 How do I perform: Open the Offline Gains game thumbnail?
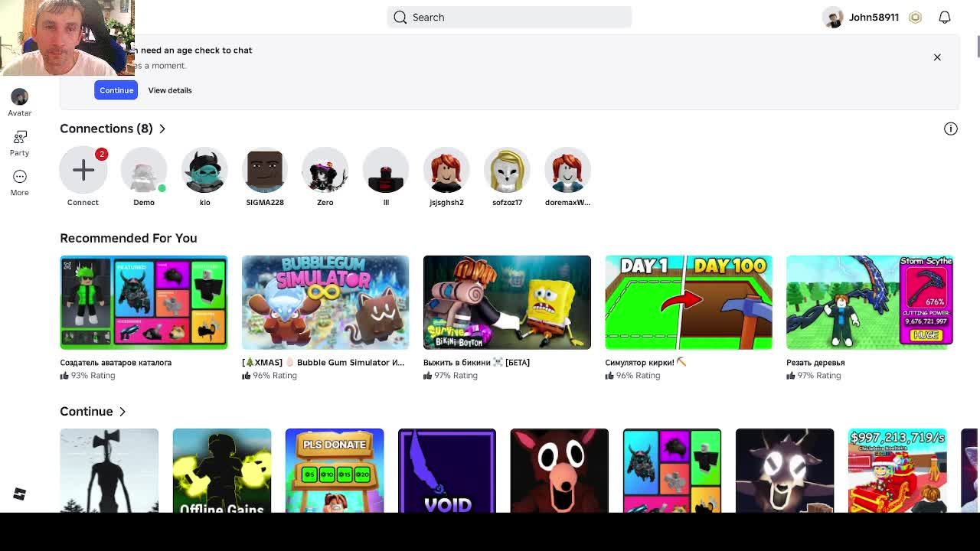222,471
